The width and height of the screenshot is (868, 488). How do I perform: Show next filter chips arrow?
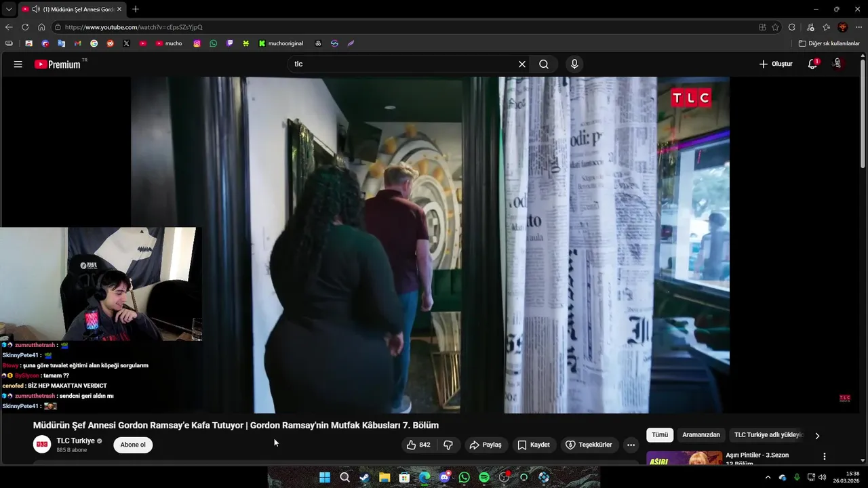coord(817,436)
